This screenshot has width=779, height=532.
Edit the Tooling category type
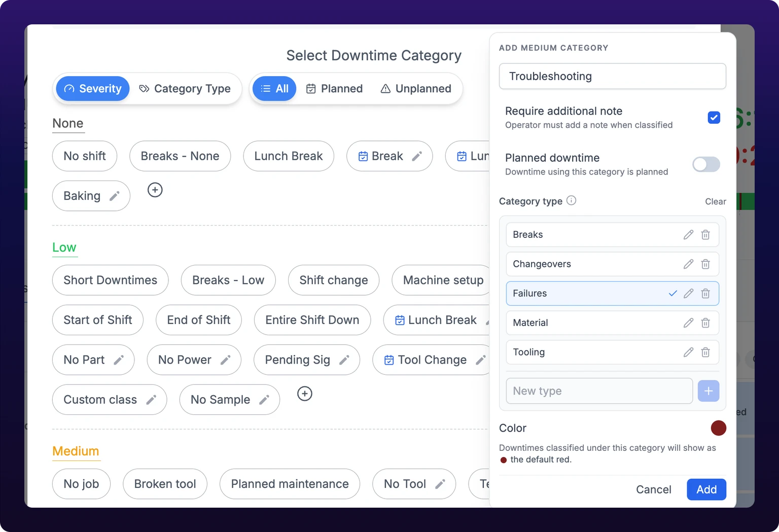click(x=688, y=352)
